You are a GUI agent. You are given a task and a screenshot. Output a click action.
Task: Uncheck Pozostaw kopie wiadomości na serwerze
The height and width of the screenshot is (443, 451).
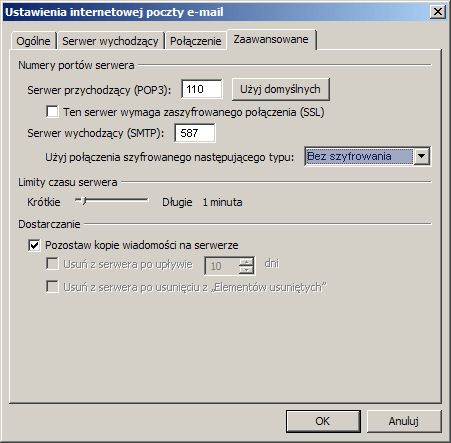click(x=34, y=245)
